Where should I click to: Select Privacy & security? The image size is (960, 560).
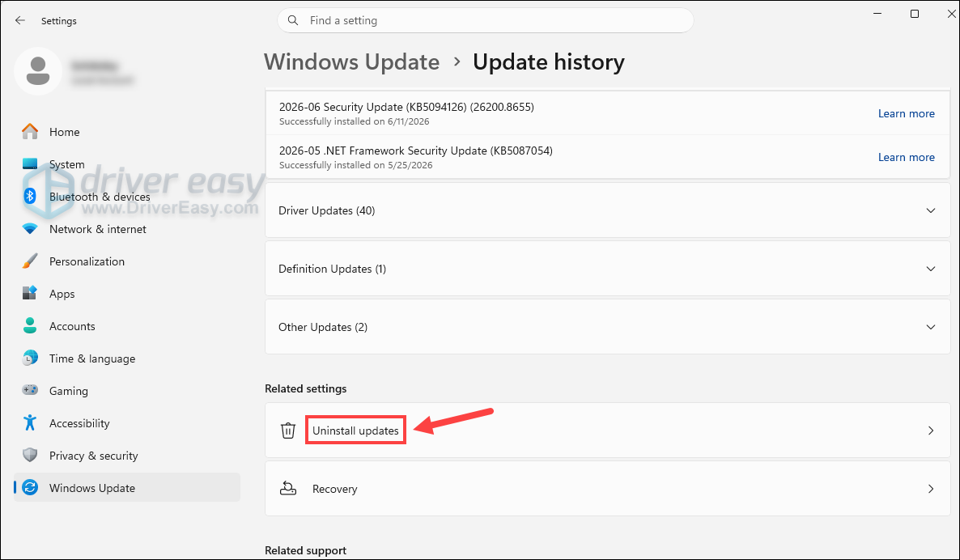127,456
